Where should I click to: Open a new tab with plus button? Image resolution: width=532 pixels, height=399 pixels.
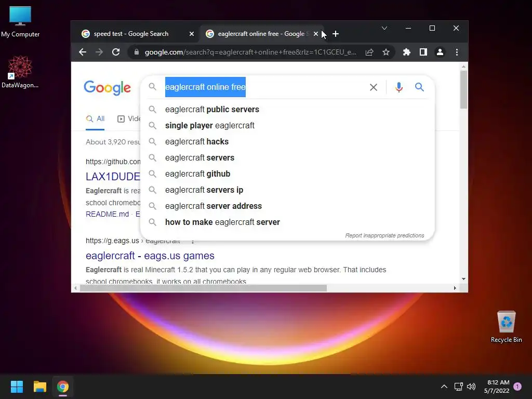pos(336,34)
